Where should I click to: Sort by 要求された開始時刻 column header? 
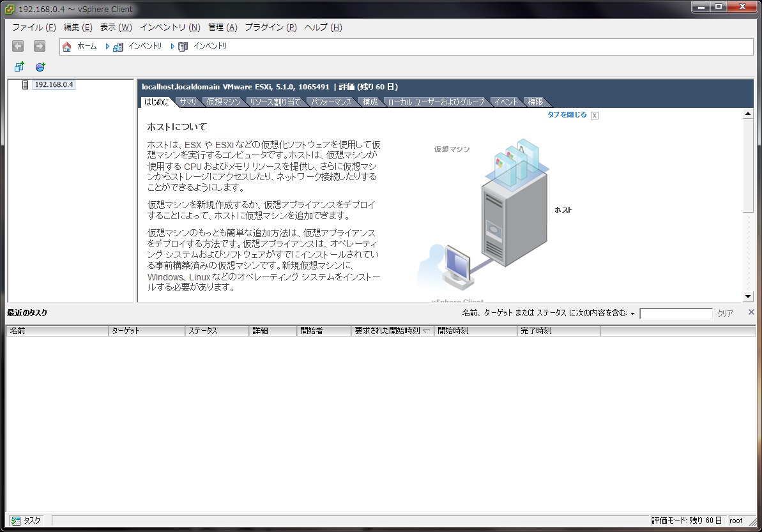pos(392,331)
